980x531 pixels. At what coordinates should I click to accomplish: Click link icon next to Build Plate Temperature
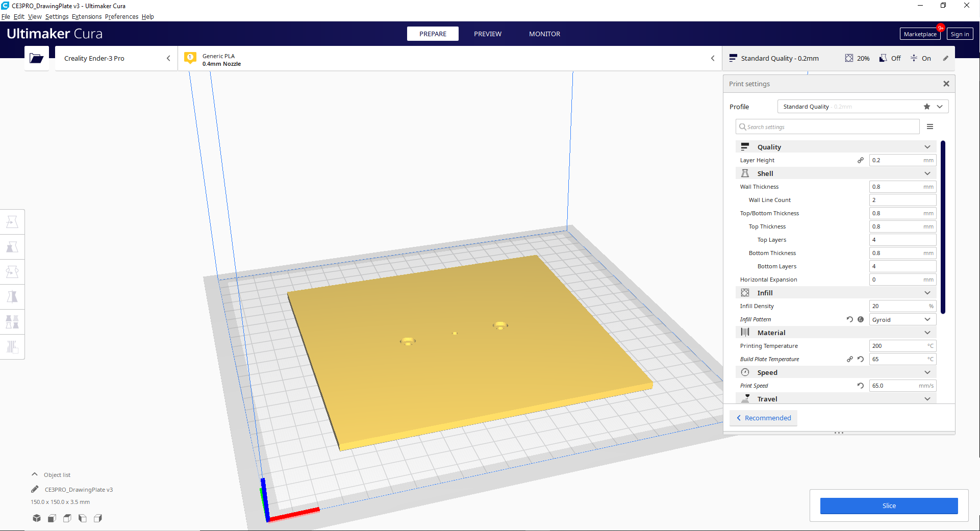click(x=850, y=359)
